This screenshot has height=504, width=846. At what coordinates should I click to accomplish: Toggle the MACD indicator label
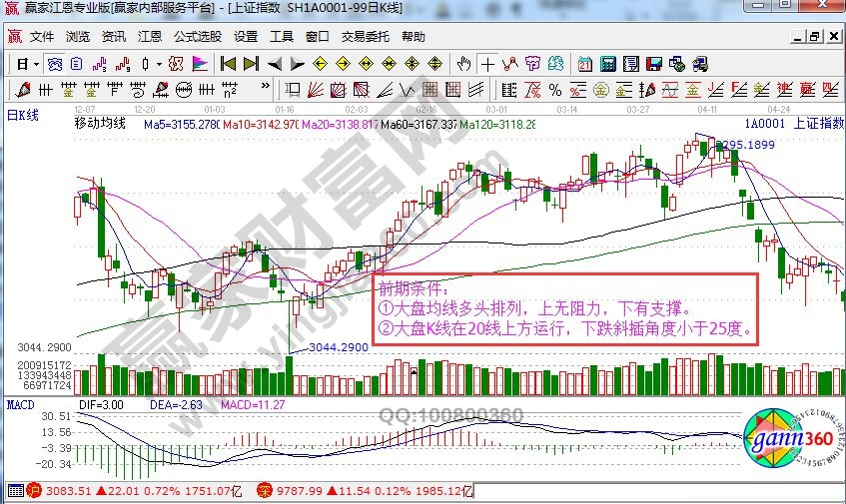click(x=21, y=405)
